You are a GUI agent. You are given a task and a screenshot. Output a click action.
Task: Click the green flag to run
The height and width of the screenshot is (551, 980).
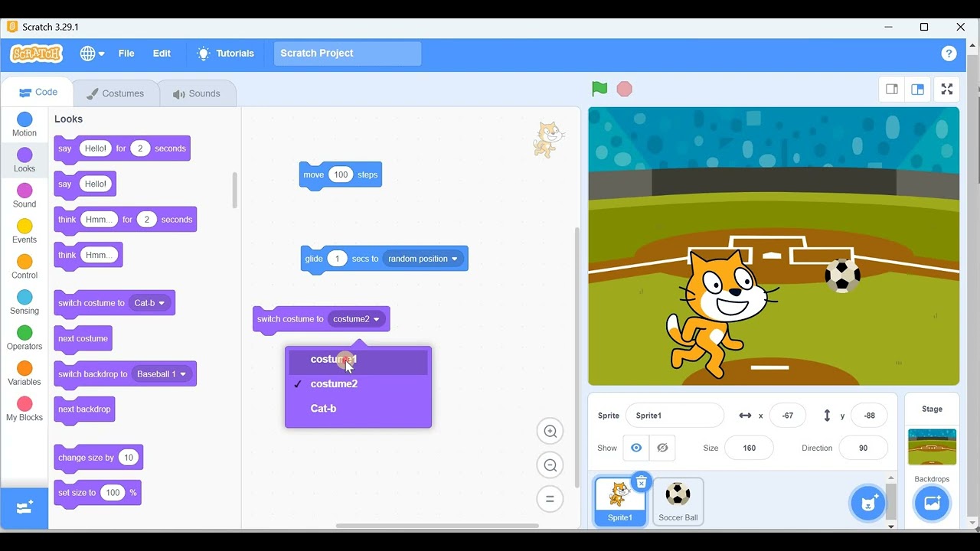(599, 89)
